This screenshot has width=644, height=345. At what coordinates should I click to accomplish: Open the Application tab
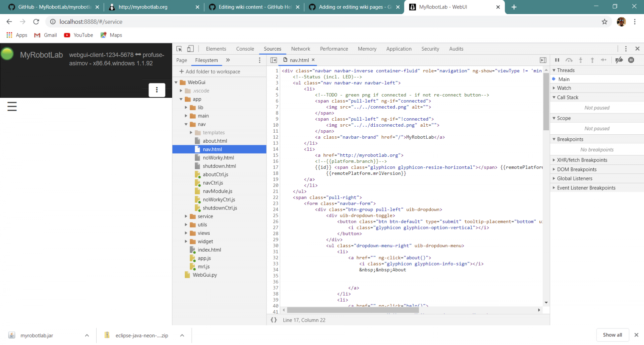[x=399, y=49]
